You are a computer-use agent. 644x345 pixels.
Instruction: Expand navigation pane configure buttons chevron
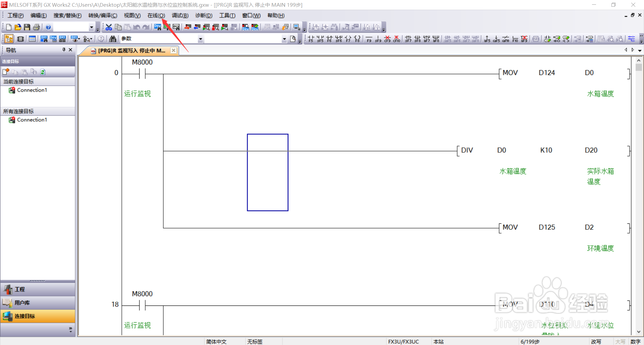point(70,329)
